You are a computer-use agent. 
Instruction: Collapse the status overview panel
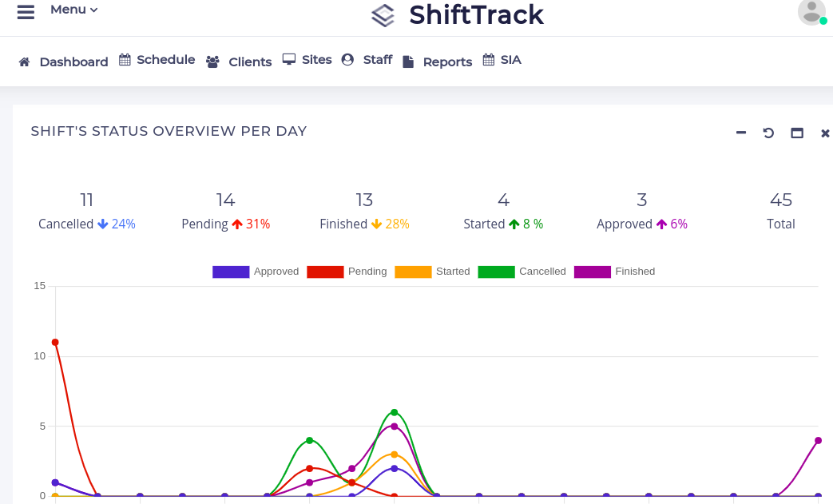coord(741,133)
